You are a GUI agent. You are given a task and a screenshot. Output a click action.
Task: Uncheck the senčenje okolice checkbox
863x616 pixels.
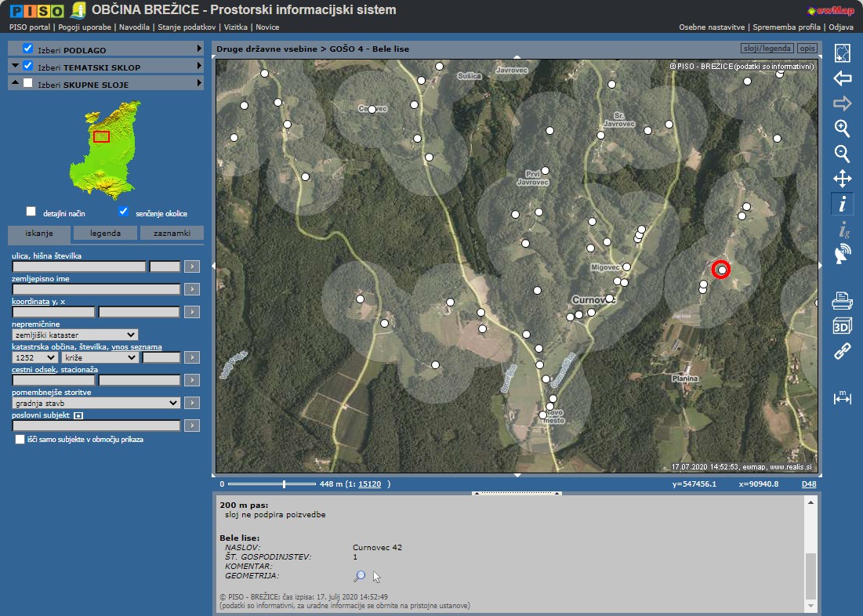coord(123,212)
